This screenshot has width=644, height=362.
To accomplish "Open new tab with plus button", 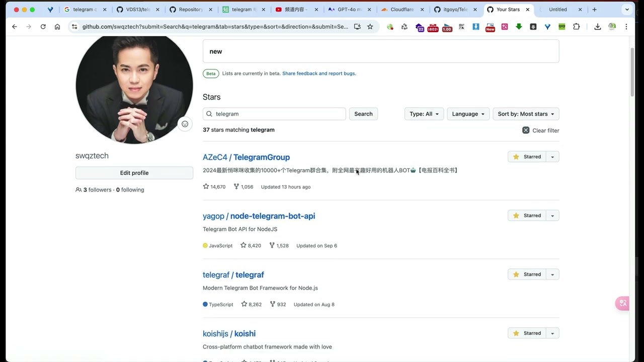I will coord(594,10).
